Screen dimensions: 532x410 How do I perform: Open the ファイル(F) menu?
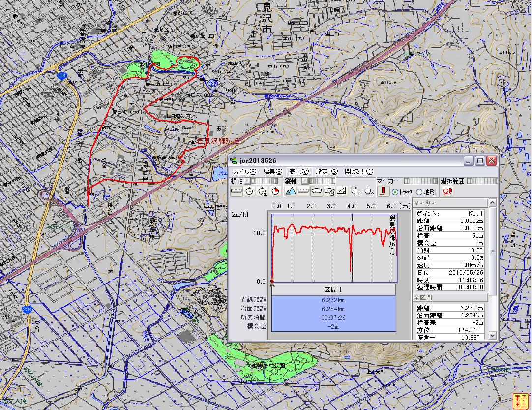[x=244, y=172]
